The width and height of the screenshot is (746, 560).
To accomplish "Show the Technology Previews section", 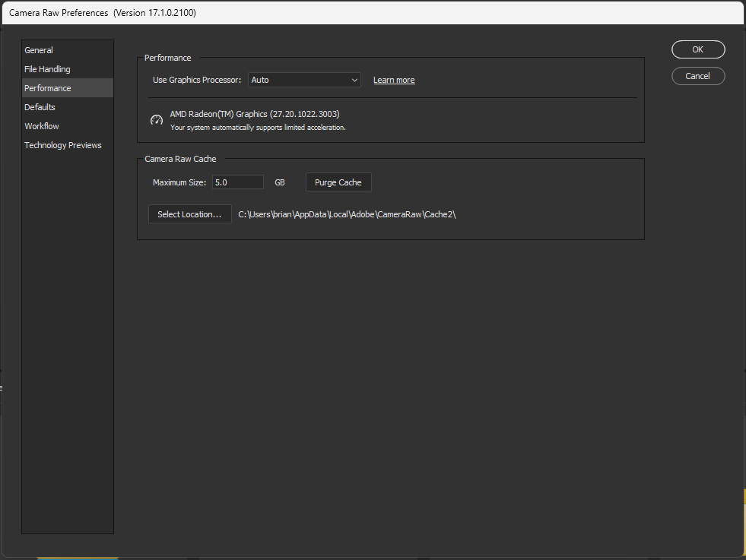I will 63,145.
